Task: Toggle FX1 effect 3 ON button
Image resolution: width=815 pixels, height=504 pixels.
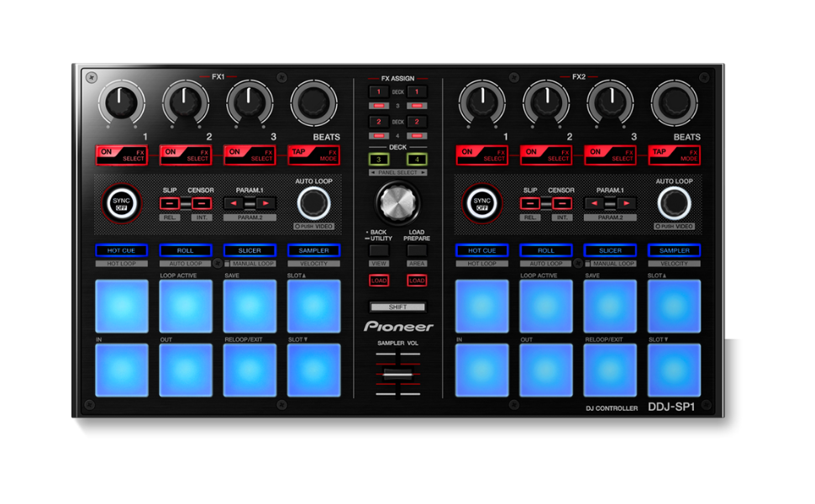Action: click(x=250, y=155)
